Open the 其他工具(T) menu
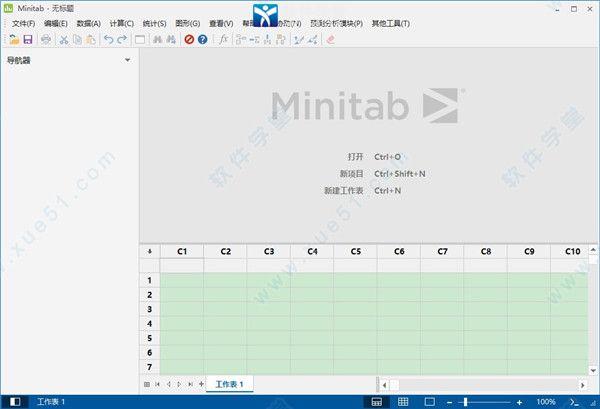The height and width of the screenshot is (409, 600). [391, 23]
